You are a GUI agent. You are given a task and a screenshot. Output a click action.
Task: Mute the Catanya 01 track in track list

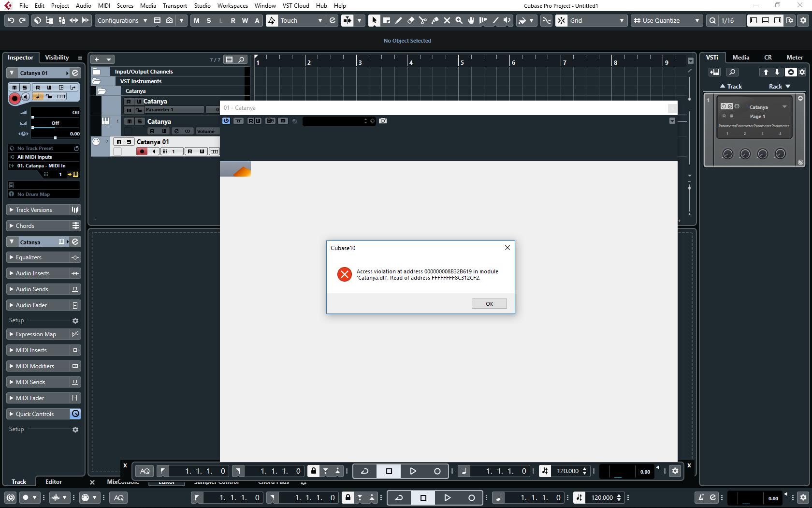(x=119, y=142)
